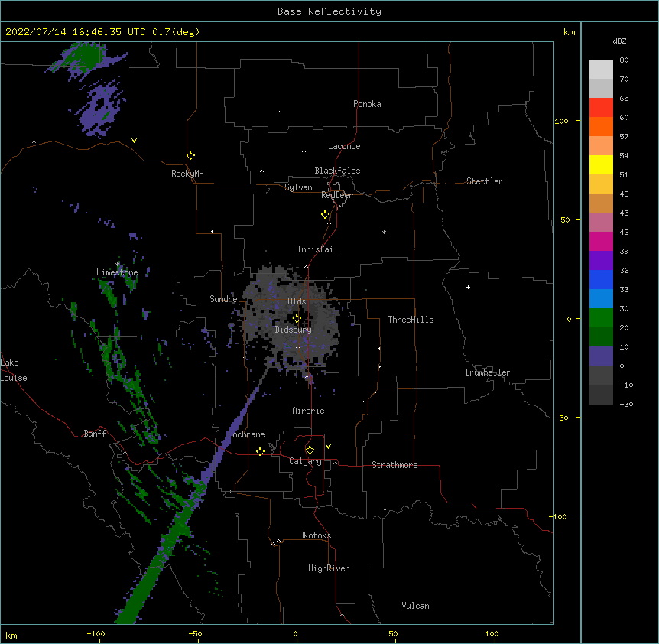
Task: Click the RockyMH label
Action: point(187,174)
